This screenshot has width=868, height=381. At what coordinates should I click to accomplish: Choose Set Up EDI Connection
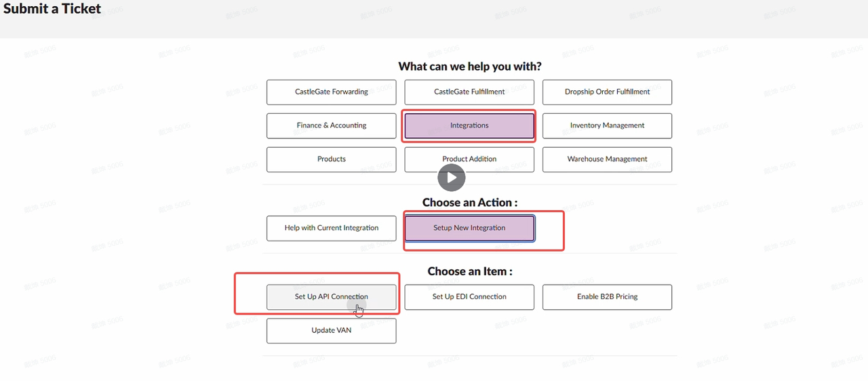coord(469,297)
